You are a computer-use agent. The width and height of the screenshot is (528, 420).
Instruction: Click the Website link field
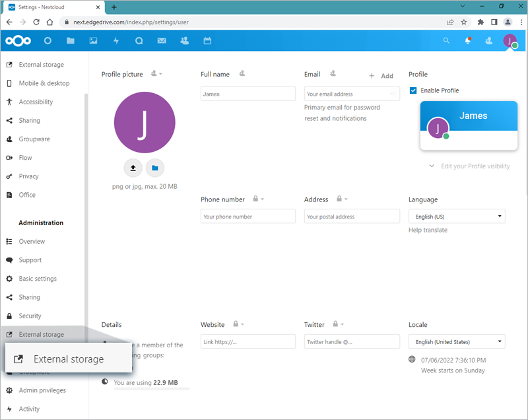tap(248, 341)
